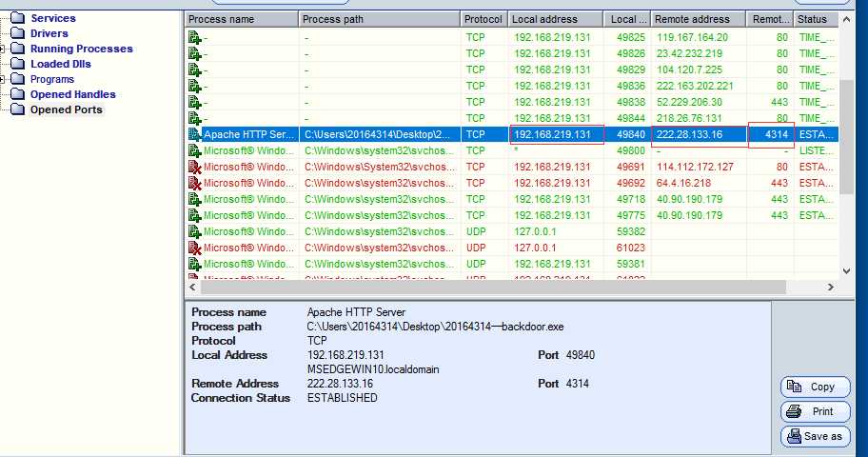Image resolution: width=868 pixels, height=457 pixels.
Task: Click the Services folder icon
Action: 18,18
